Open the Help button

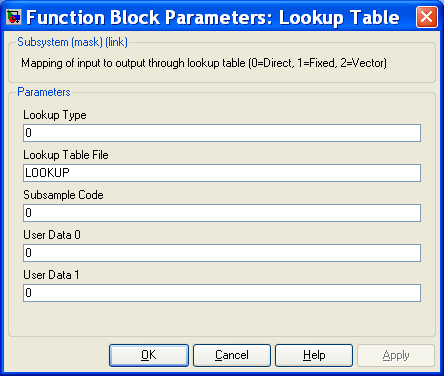tap(314, 355)
